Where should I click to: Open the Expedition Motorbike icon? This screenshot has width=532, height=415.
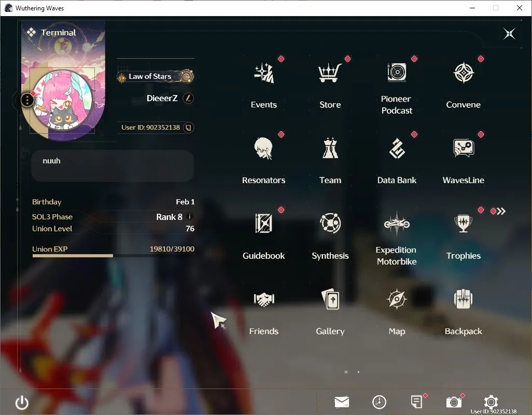coord(397,224)
